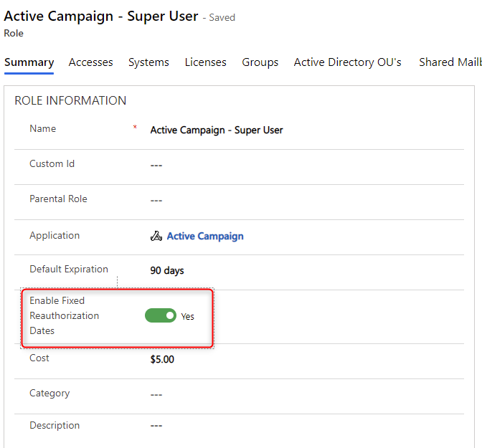482x448 pixels.
Task: Edit the Cost field showing $5.00
Action: point(162,359)
